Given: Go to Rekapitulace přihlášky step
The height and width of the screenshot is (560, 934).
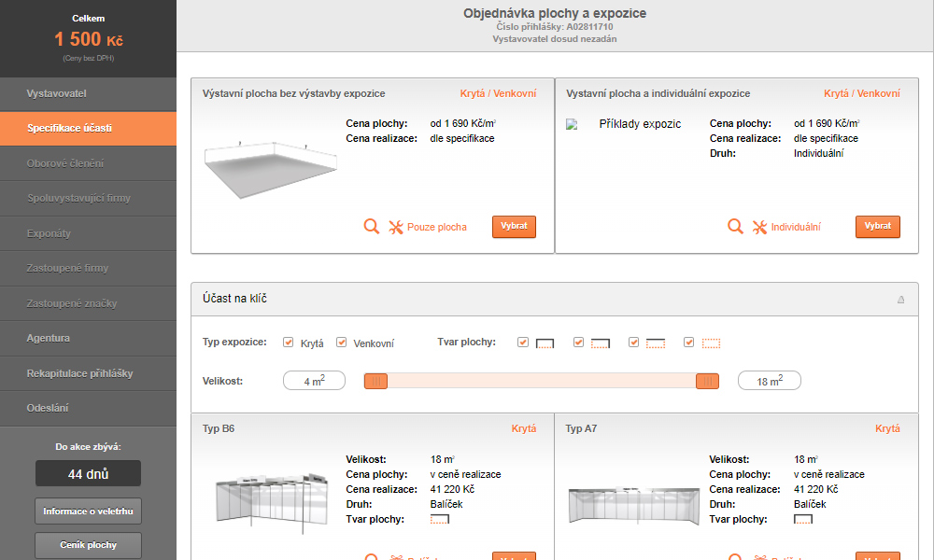Looking at the screenshot, I should pyautogui.click(x=88, y=373).
